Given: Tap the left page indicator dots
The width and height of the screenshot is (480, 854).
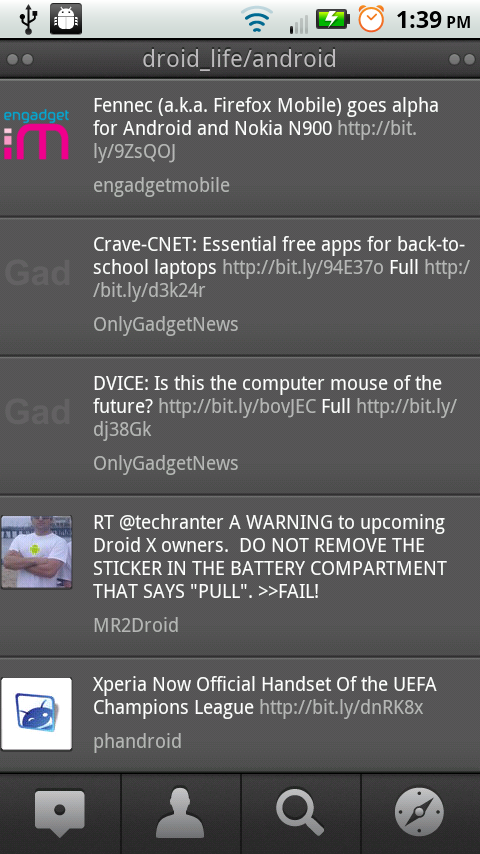Looking at the screenshot, I should pyautogui.click(x=21, y=59).
